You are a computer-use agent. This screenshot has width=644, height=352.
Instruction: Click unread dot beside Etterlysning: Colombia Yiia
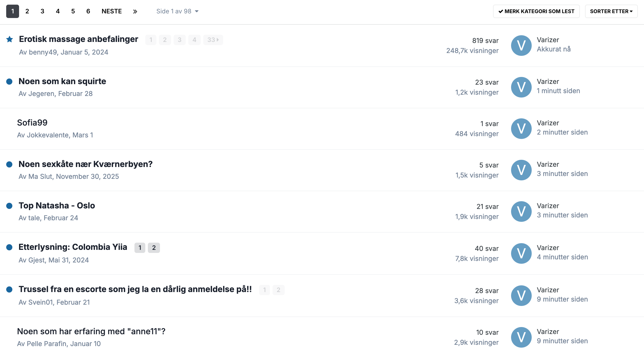coord(9,247)
